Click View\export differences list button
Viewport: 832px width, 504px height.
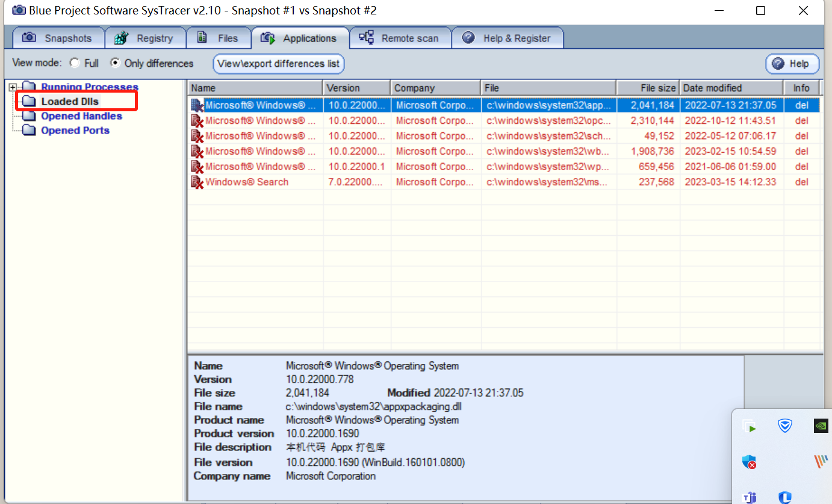click(x=279, y=64)
